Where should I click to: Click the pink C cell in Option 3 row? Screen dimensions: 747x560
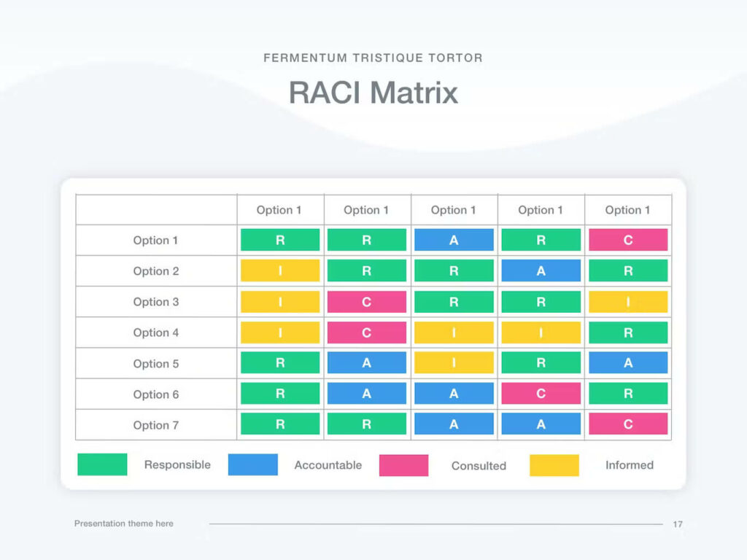(x=366, y=302)
